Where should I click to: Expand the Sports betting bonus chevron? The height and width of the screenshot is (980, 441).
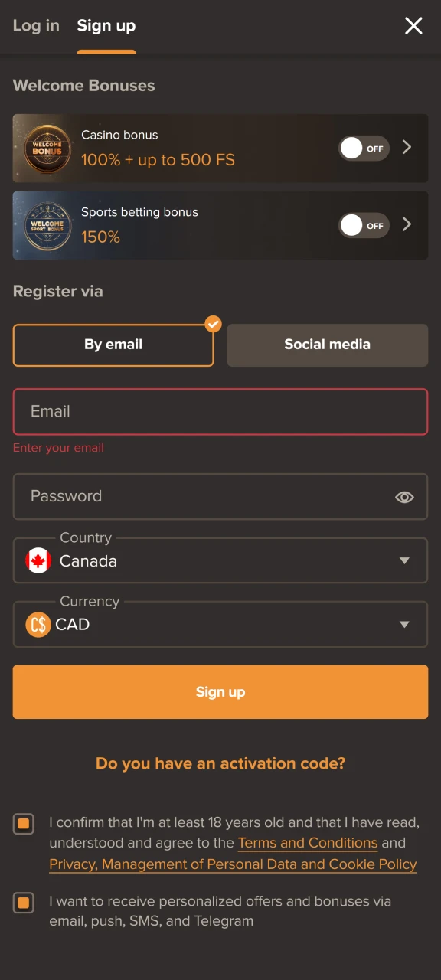(407, 225)
